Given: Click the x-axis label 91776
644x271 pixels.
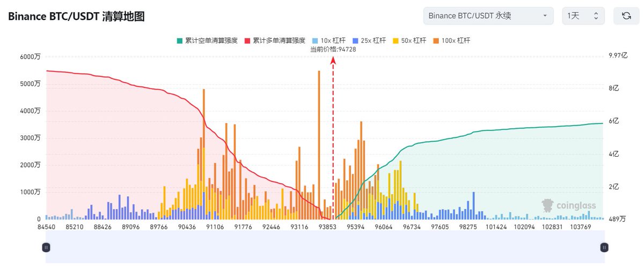Looking at the screenshot, I should tap(243, 227).
